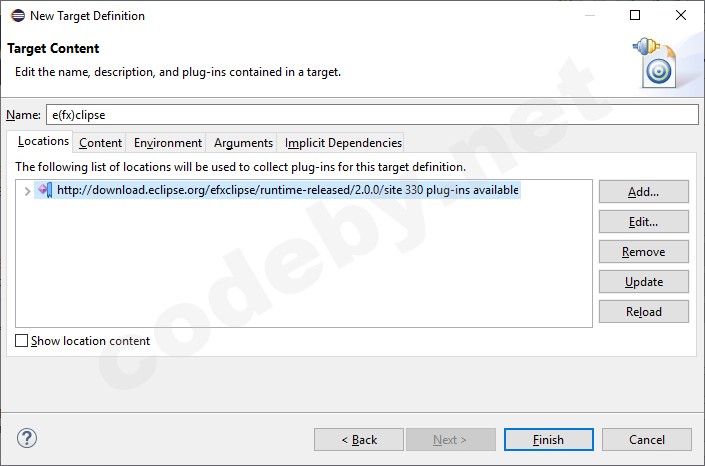Cancel the New Target Definition dialog

point(647,440)
